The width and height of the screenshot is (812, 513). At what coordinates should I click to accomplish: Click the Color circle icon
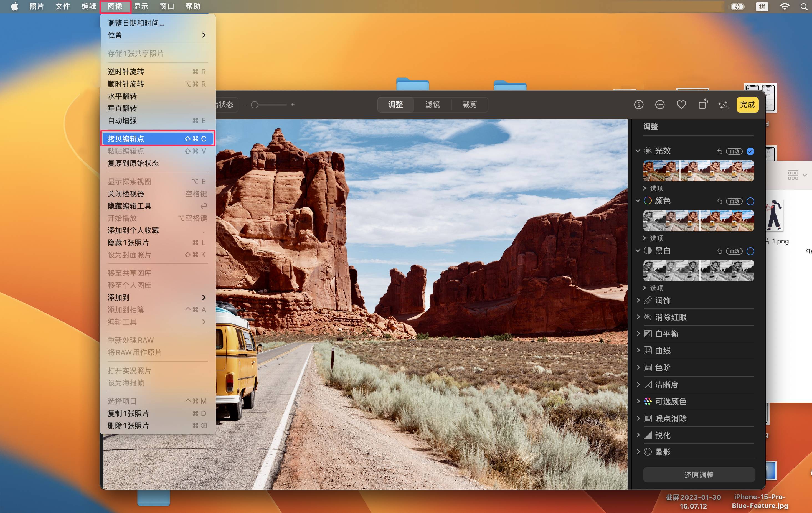click(648, 201)
